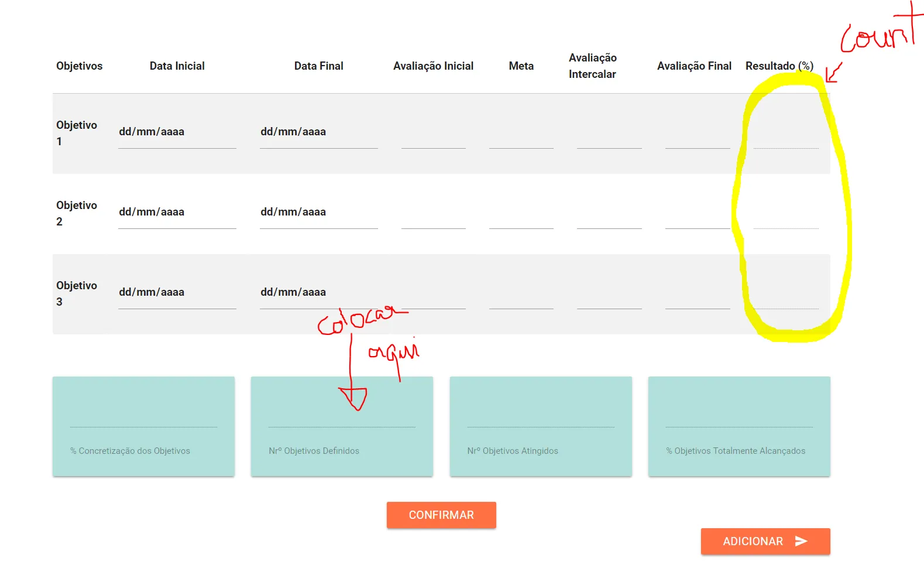Set Data Inicial for Objetivo 2
The image size is (924, 561).
[x=177, y=213]
